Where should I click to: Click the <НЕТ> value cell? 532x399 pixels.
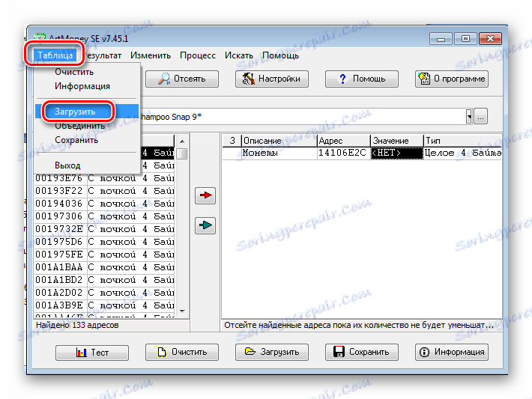click(397, 153)
